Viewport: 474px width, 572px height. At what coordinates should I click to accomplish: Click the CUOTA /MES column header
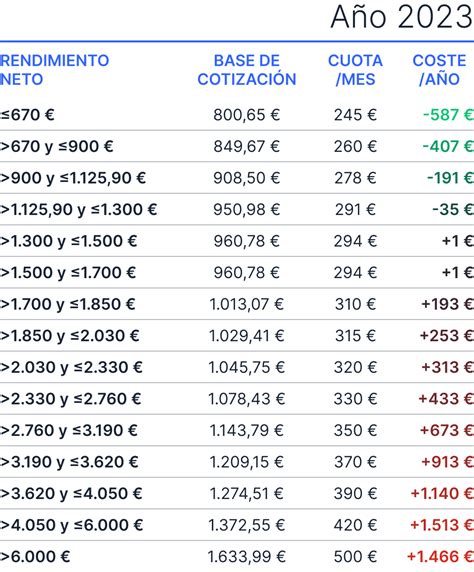click(x=355, y=70)
